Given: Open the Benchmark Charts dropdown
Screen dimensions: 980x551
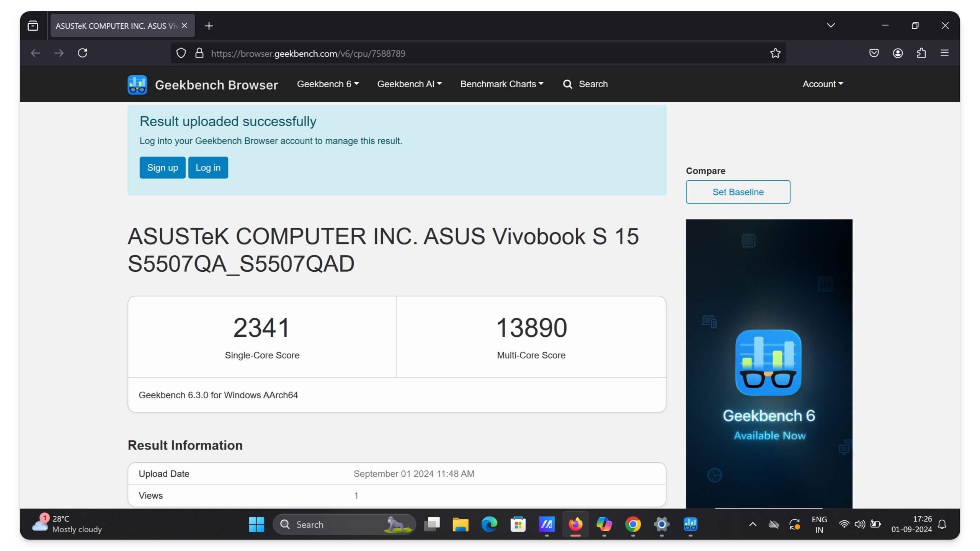Looking at the screenshot, I should pos(502,84).
